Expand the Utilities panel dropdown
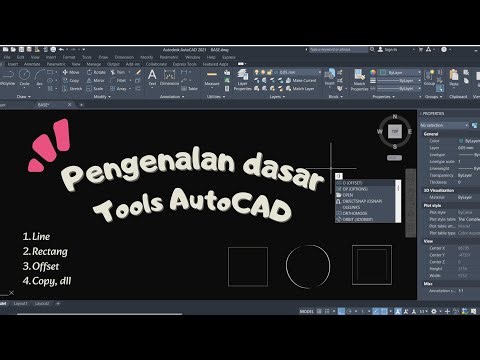 point(216,97)
